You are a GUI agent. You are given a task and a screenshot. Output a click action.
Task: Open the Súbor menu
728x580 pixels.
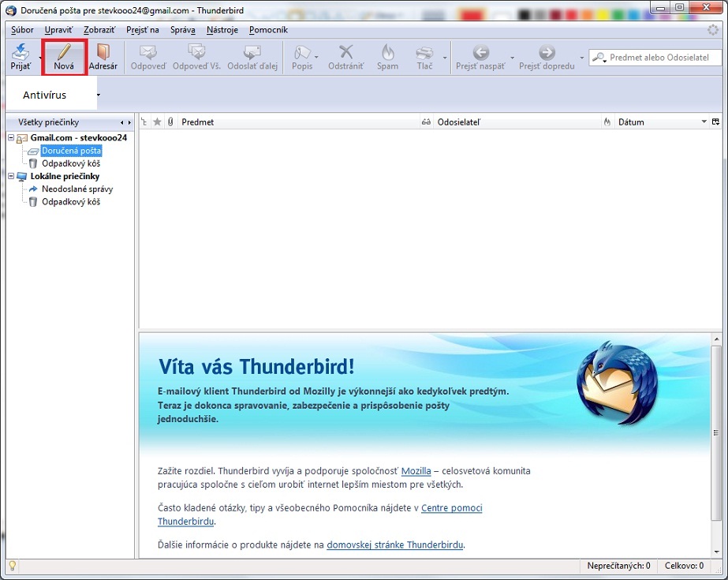pyautogui.click(x=22, y=30)
